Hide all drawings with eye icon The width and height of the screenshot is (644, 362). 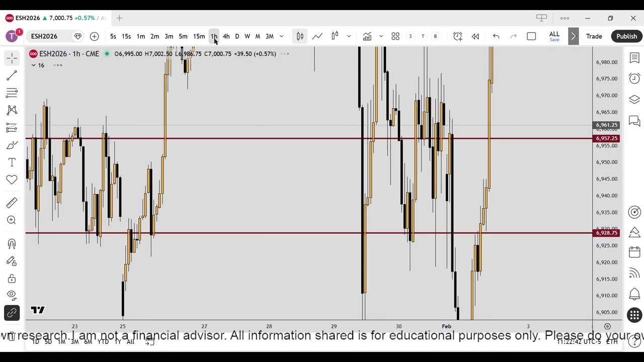12,295
